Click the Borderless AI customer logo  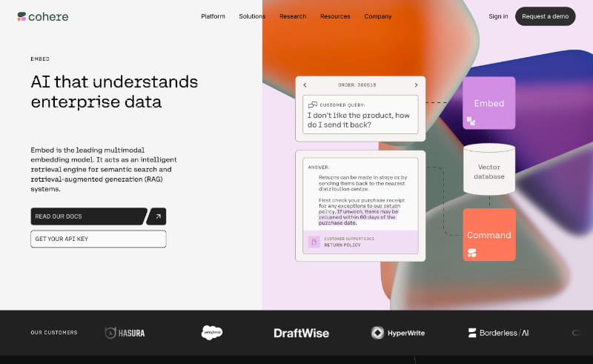click(498, 333)
